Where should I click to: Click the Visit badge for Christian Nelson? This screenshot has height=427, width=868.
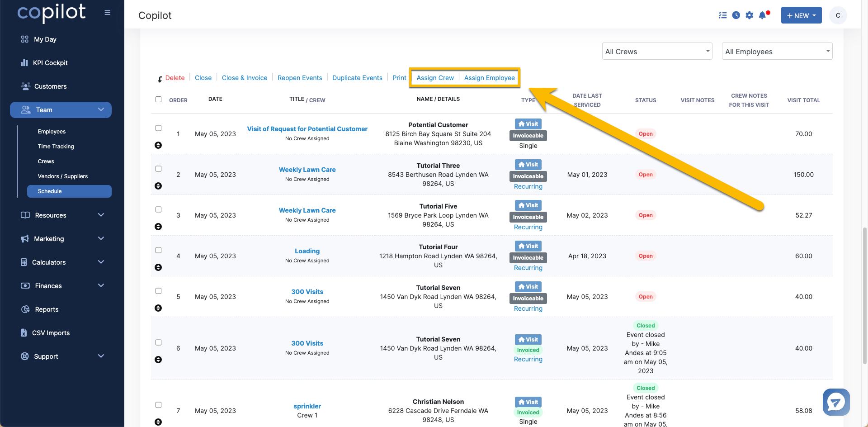point(528,402)
